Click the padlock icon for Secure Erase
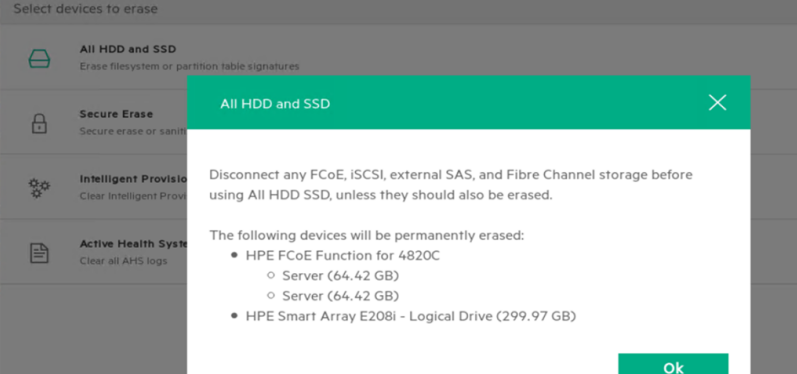 (x=39, y=123)
